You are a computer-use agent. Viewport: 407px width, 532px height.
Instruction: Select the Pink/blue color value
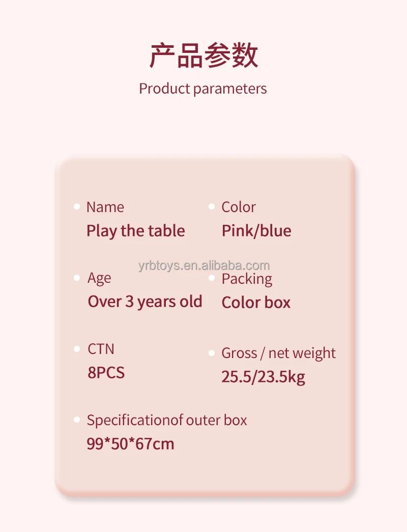(x=256, y=231)
